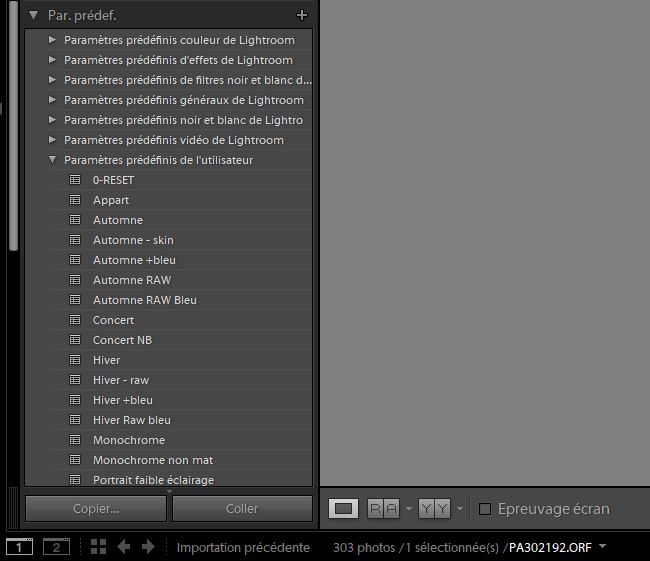Click preset icon beside Hiver - raw

[75, 379]
